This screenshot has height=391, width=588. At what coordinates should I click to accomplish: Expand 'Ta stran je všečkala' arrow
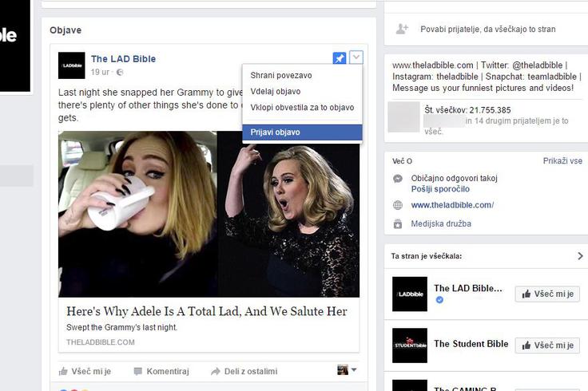pyautogui.click(x=580, y=256)
